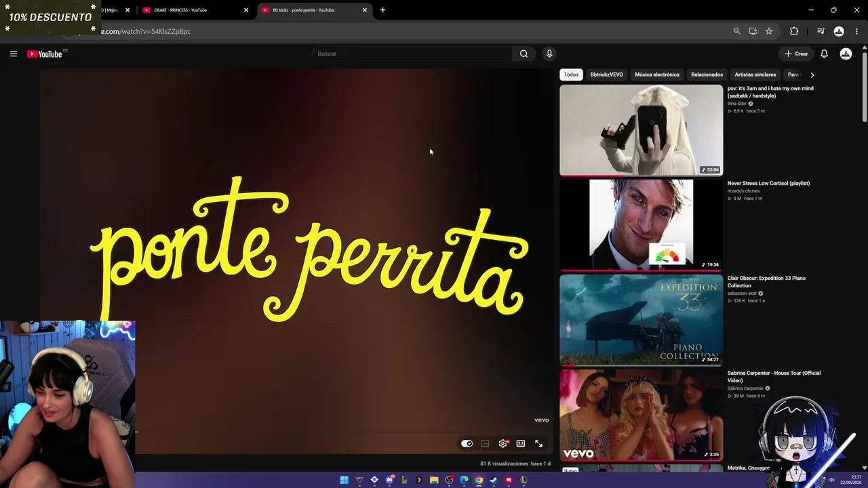Open Discord from the taskbar
The width and height of the screenshot is (868, 488).
[389, 480]
